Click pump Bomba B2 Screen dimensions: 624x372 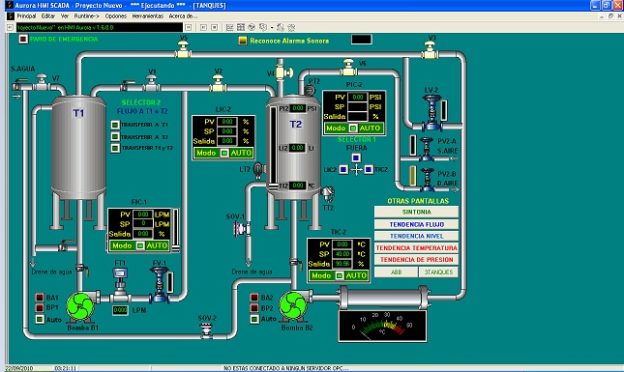click(x=294, y=305)
